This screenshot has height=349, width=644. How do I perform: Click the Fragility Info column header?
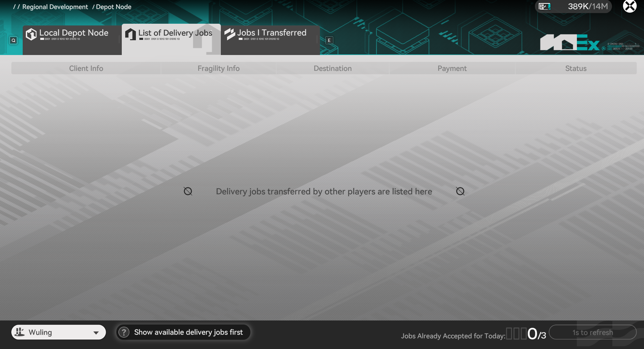click(x=218, y=68)
